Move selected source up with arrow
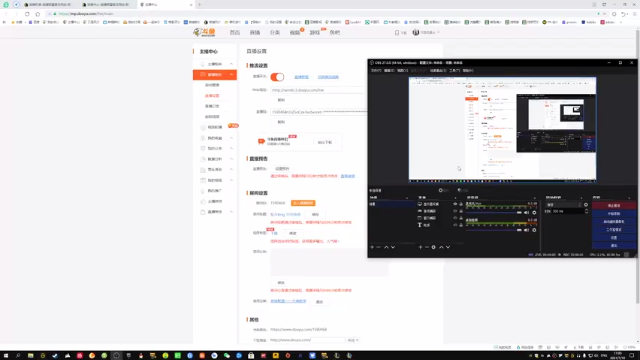 (441, 247)
